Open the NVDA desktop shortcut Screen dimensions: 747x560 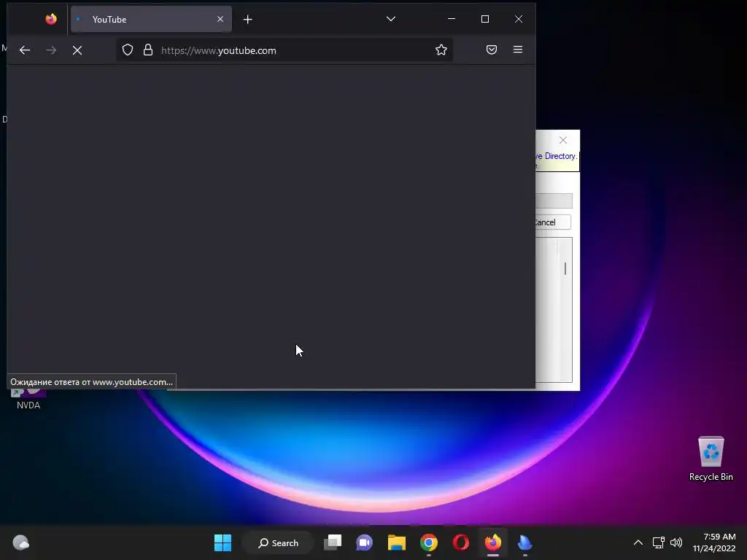coord(28,397)
